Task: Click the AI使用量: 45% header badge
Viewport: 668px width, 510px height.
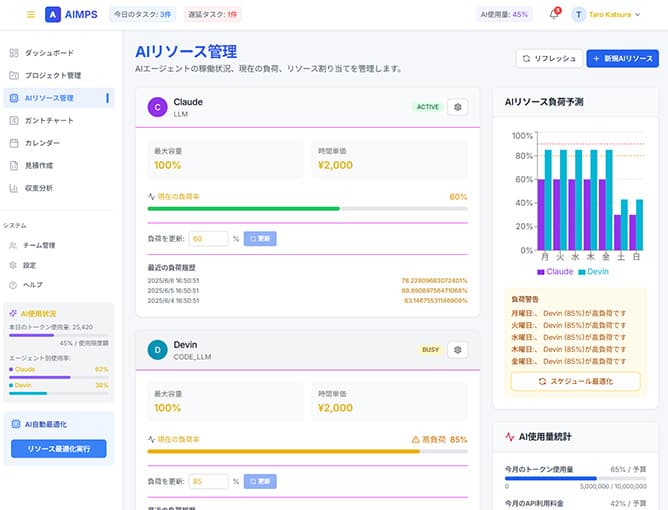Action: click(504, 14)
